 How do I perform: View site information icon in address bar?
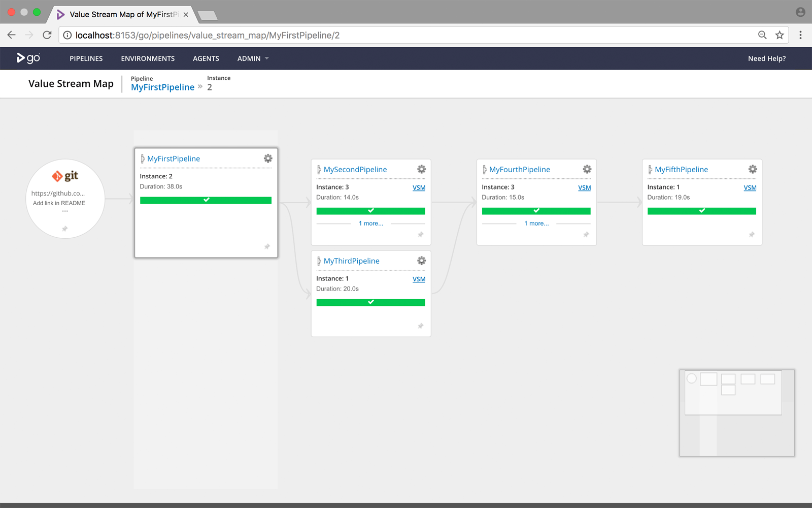pos(67,35)
